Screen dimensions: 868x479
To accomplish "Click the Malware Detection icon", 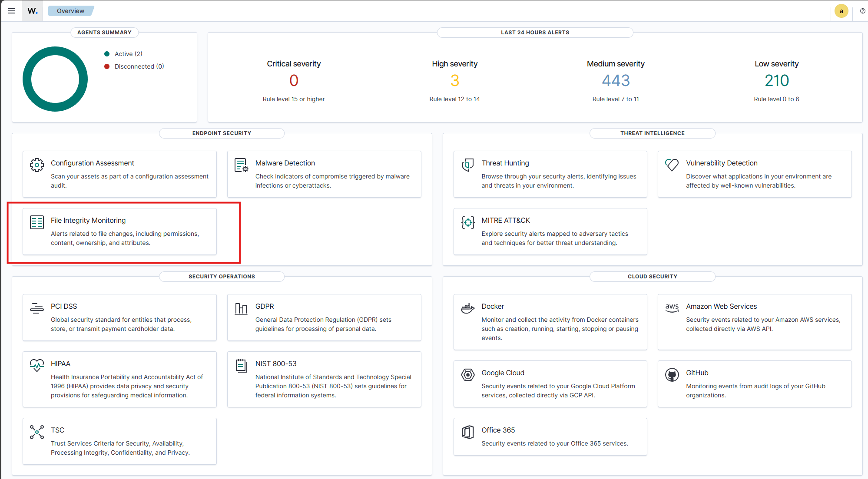I will (241, 165).
